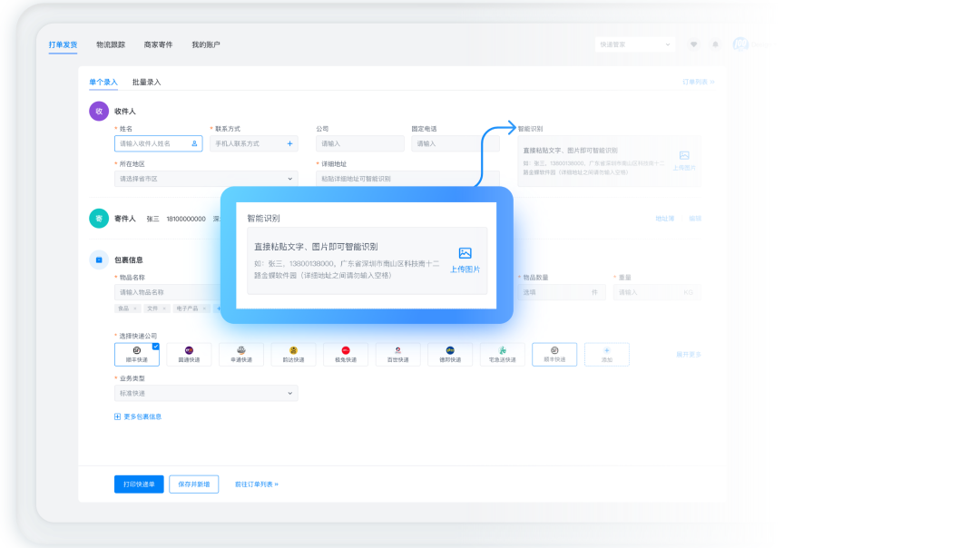This screenshot has width=980, height=548.
Task: Switch to the 批量录入 tab
Action: pyautogui.click(x=147, y=82)
